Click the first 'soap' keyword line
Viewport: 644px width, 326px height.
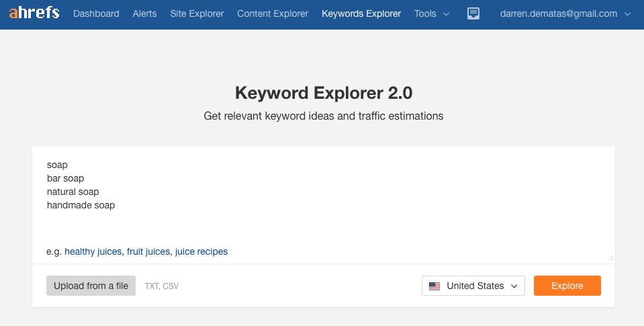point(57,165)
